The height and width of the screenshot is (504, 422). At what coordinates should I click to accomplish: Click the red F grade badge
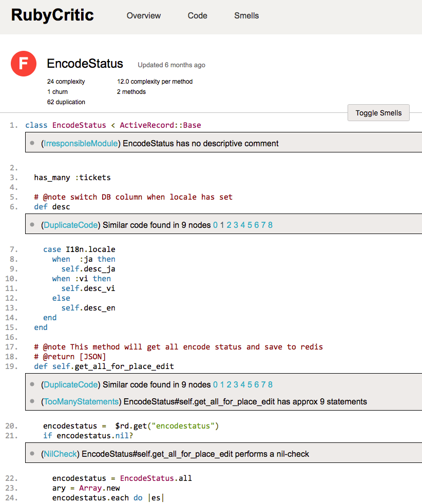click(x=23, y=64)
